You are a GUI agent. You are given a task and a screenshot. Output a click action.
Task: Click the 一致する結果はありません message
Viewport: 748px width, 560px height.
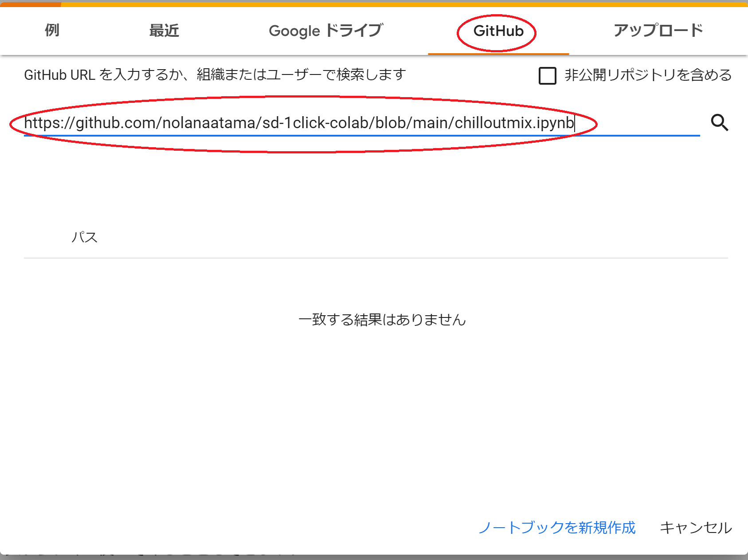382,319
